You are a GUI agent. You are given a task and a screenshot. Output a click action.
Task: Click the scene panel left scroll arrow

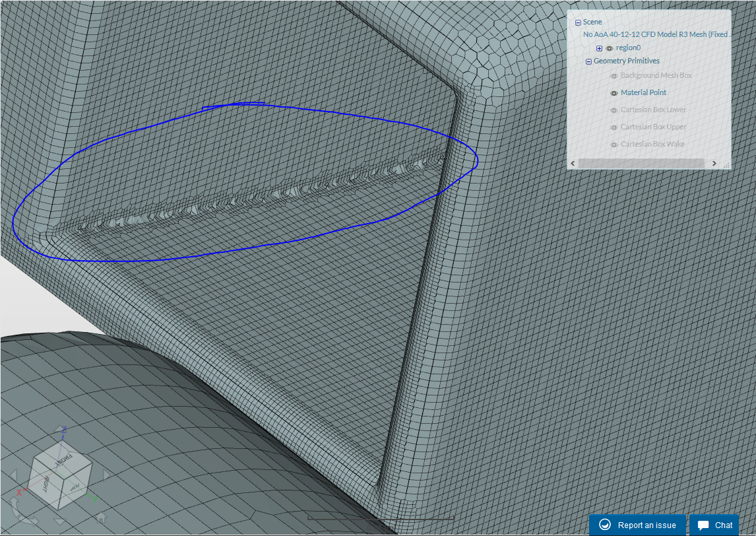point(573,163)
